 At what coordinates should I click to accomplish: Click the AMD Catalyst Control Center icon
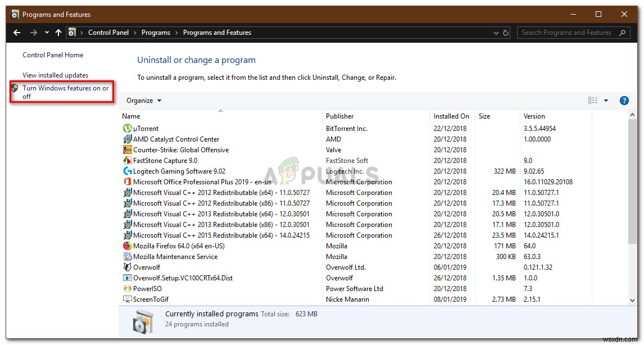127,139
